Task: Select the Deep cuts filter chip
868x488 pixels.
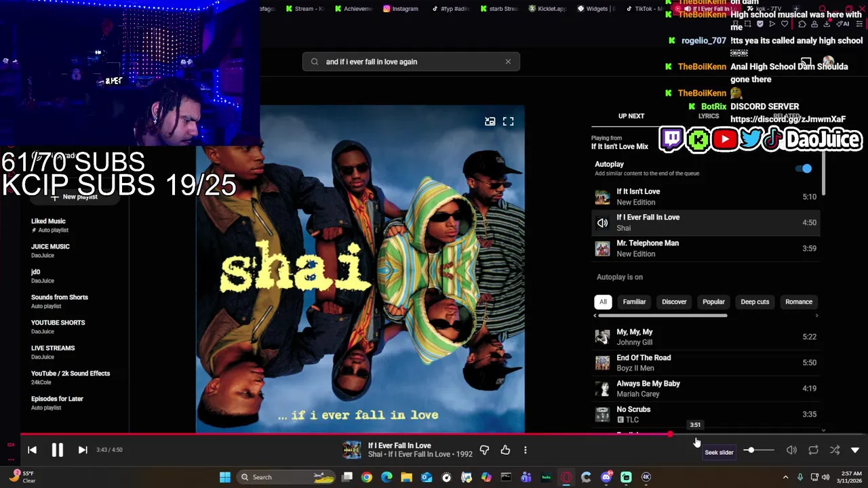Action: 755,302
